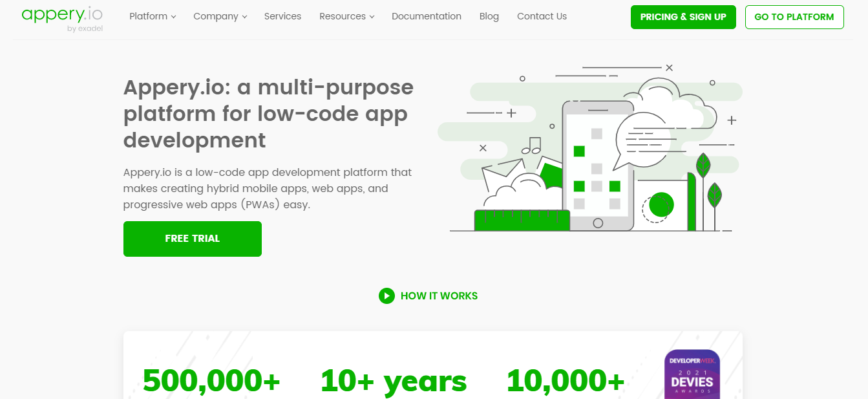Click the "10+ years" statistic
Viewport: 868px width, 399px height.
(394, 381)
